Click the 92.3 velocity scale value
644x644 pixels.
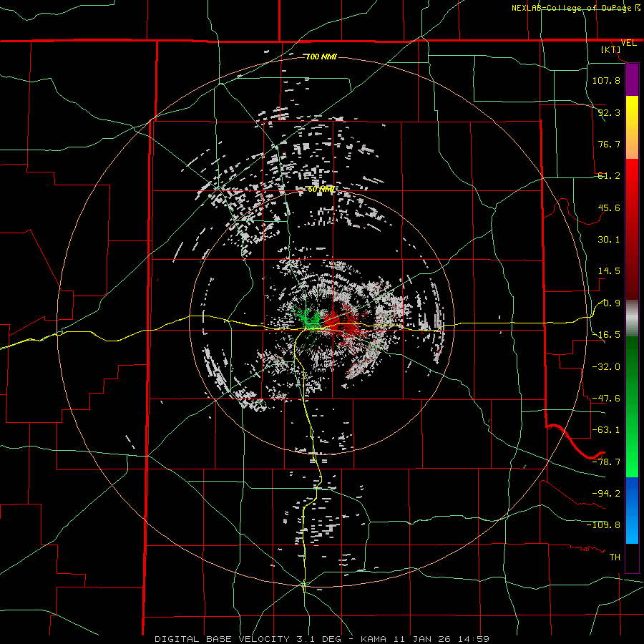click(x=609, y=112)
